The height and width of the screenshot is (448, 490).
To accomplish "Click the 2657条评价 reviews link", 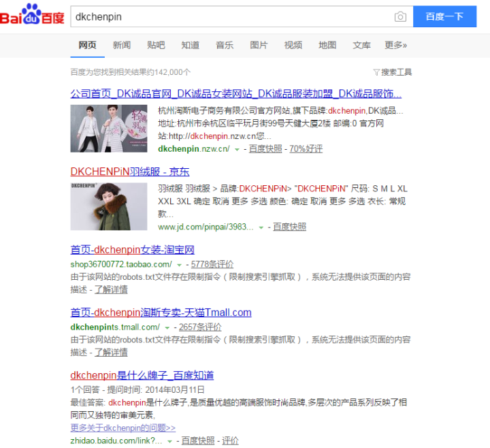I will [200, 327].
